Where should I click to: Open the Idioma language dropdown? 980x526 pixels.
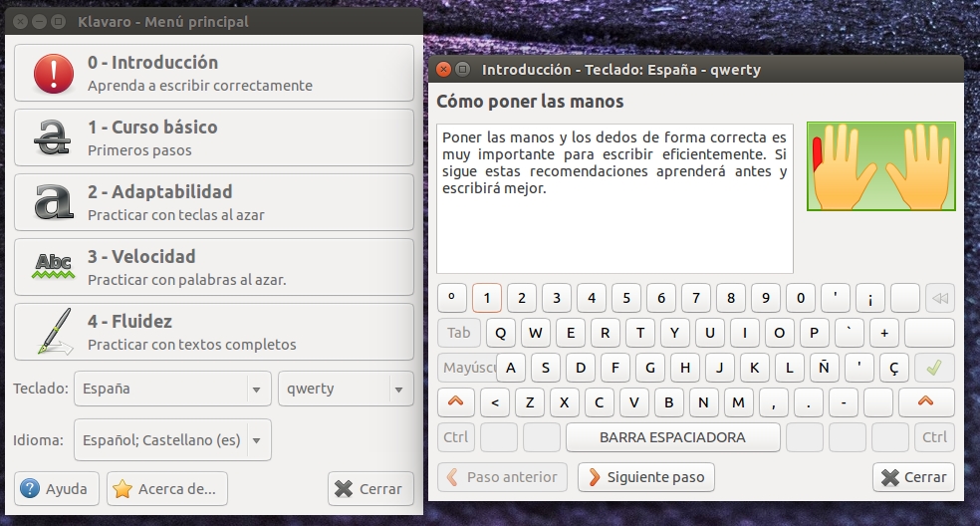tap(172, 439)
